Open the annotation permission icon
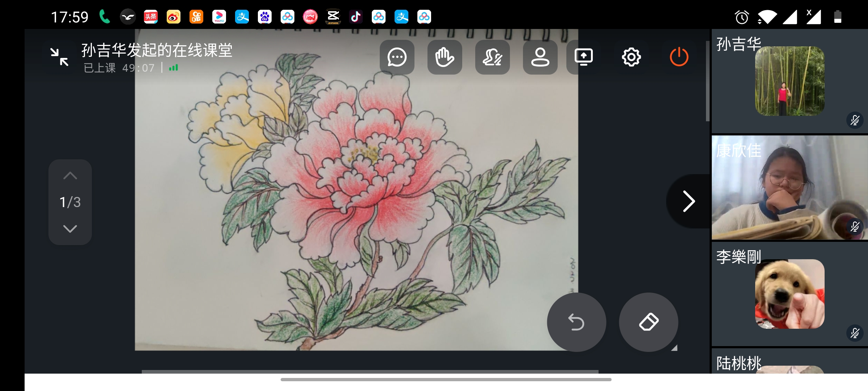Screen dimensions: 868x391 [x=492, y=57]
